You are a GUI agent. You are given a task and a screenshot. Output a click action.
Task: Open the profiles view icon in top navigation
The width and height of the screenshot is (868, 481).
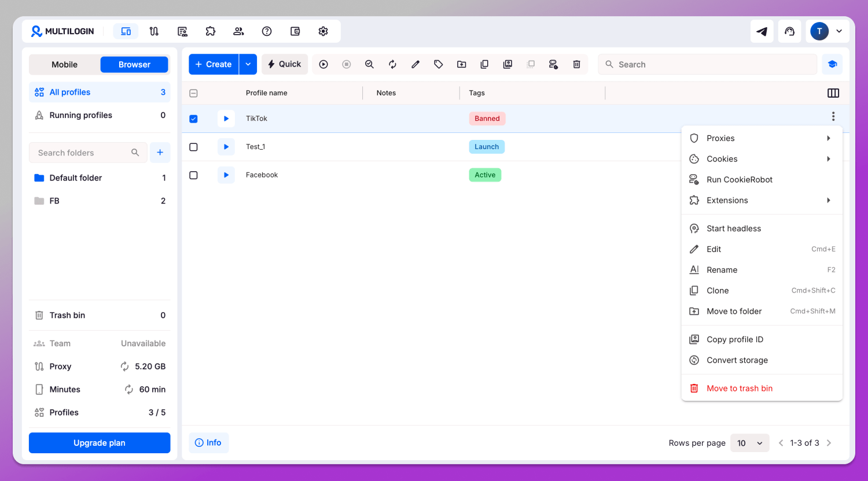[126, 31]
